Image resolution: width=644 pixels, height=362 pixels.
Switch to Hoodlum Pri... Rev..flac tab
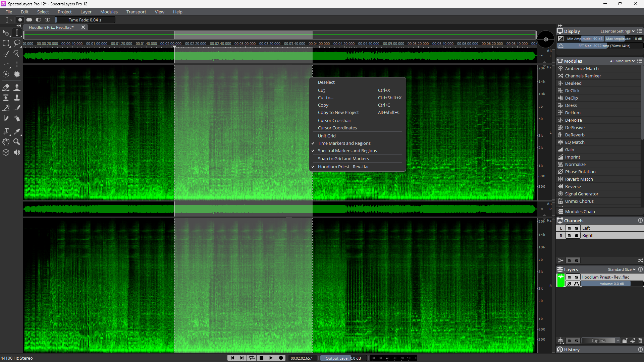tap(51, 27)
